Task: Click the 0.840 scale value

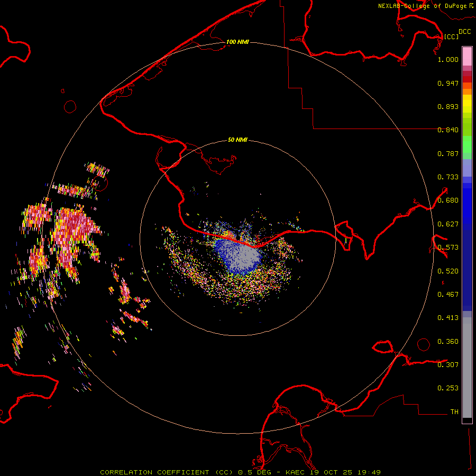Action: coord(448,130)
